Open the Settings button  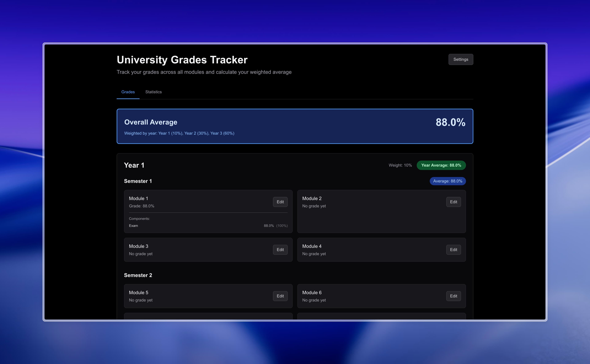coord(460,59)
